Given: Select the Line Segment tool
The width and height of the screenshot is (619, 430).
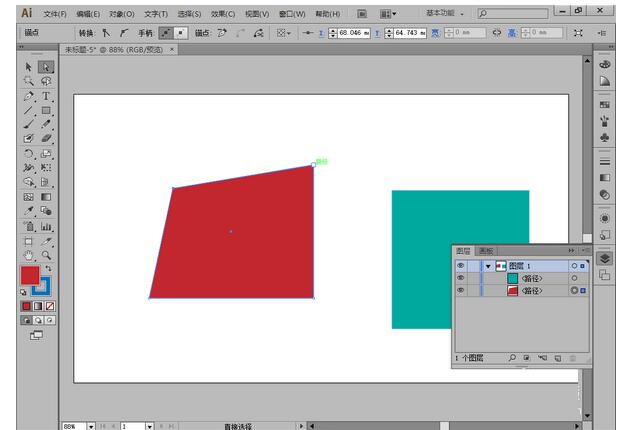Looking at the screenshot, I should click(29, 110).
